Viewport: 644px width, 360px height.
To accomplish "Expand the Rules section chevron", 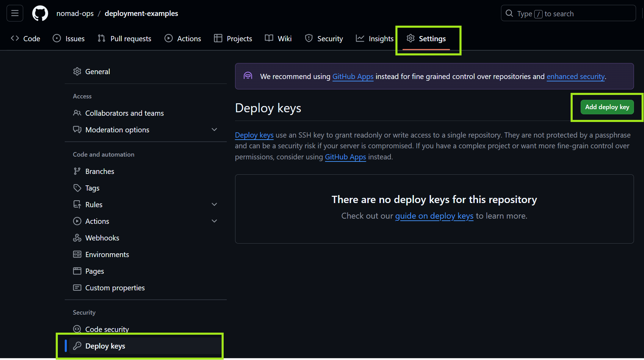I will tap(214, 204).
